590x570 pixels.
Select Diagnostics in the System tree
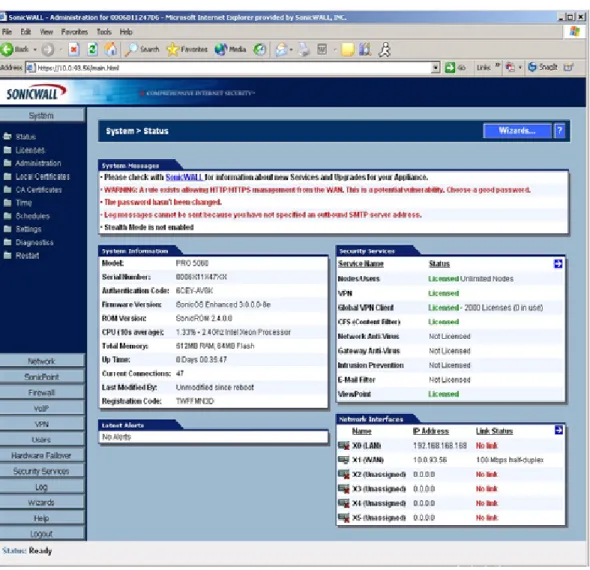pos(35,242)
